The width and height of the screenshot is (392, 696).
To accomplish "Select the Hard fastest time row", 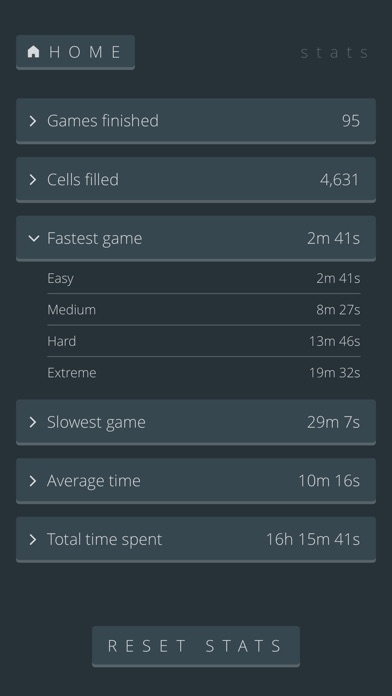I will coord(204,341).
